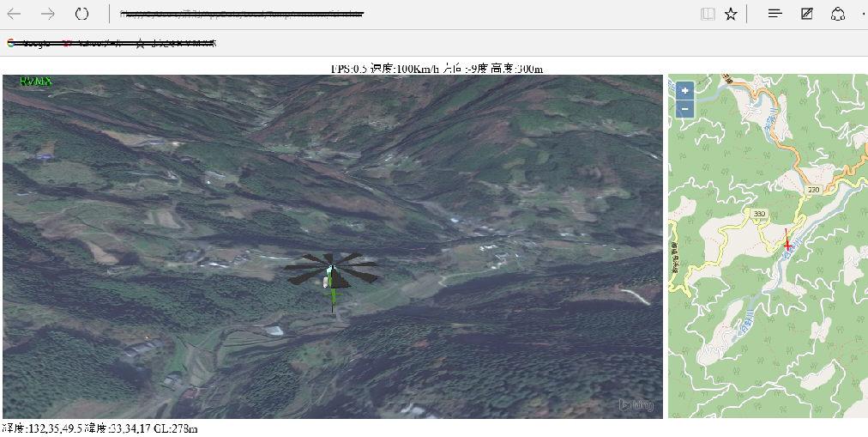Click the route 230 label on map
The height and width of the screenshot is (437, 868).
[x=814, y=189]
